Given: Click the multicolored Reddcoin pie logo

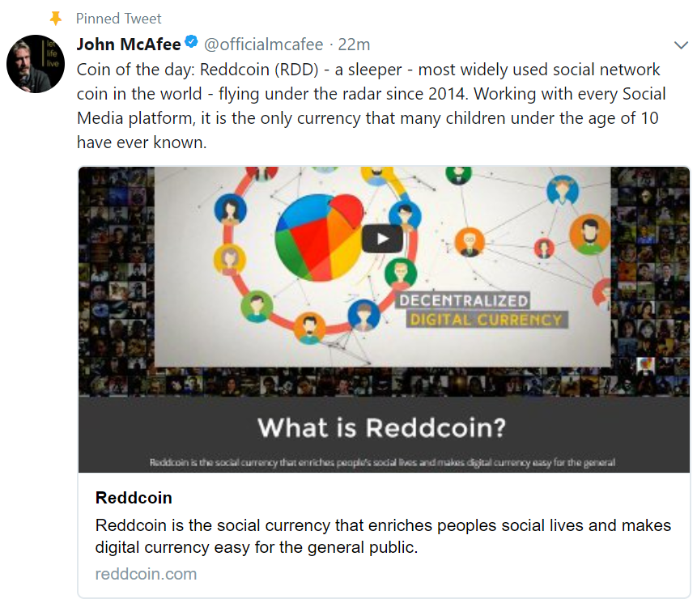Looking at the screenshot, I should pyautogui.click(x=318, y=236).
